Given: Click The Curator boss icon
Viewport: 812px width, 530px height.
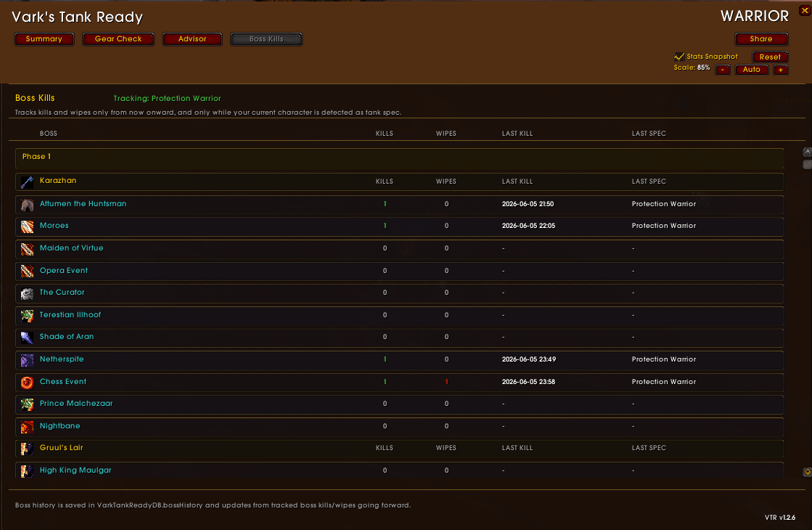Looking at the screenshot, I should click(27, 294).
